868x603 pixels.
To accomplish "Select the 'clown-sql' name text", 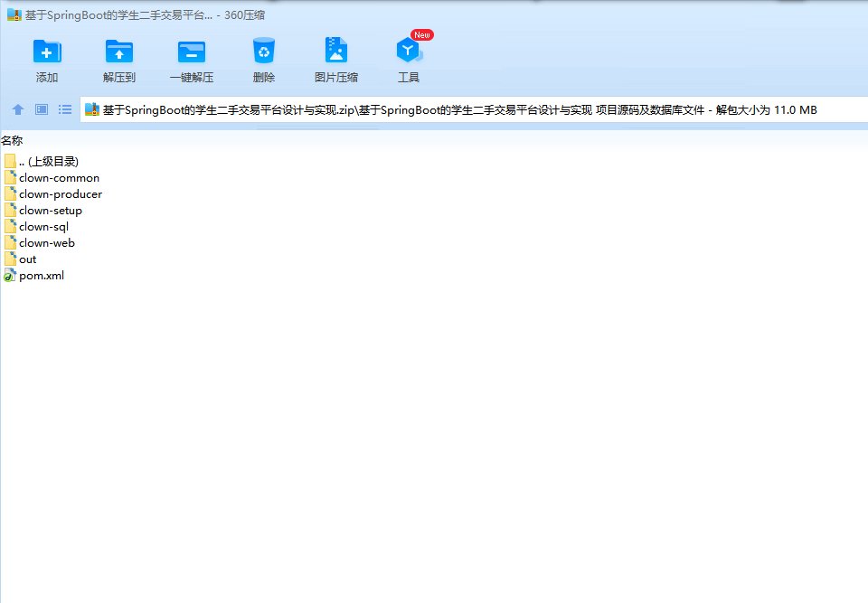I will (43, 227).
